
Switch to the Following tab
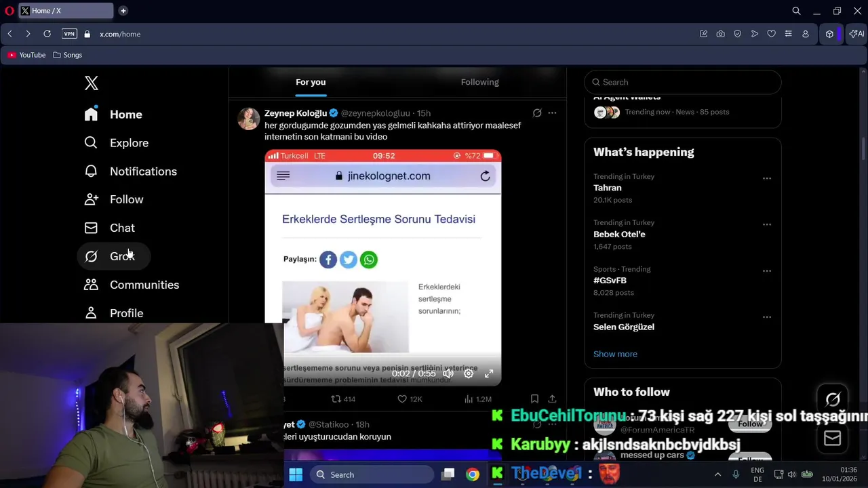480,82
